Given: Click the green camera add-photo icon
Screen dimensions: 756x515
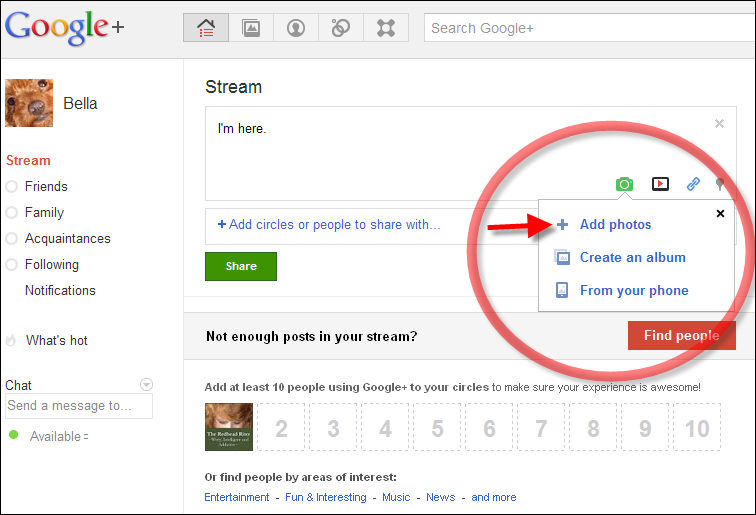Looking at the screenshot, I should click(624, 184).
